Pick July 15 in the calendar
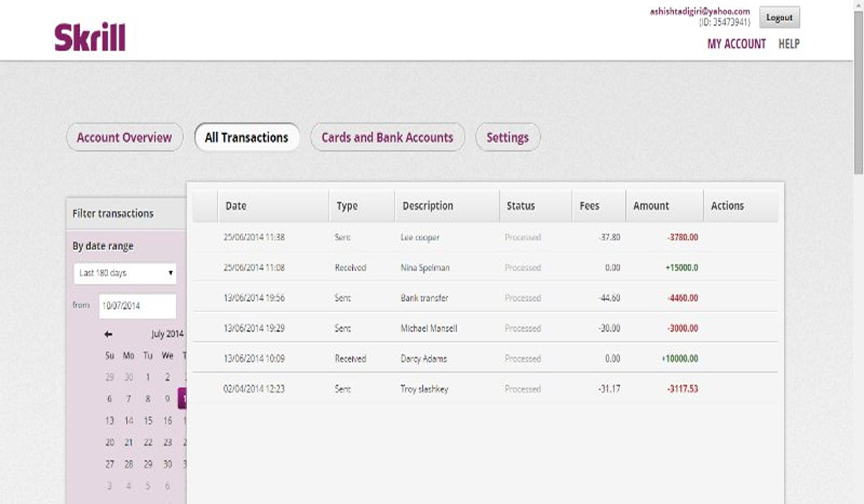This screenshot has width=864, height=504. (x=148, y=420)
